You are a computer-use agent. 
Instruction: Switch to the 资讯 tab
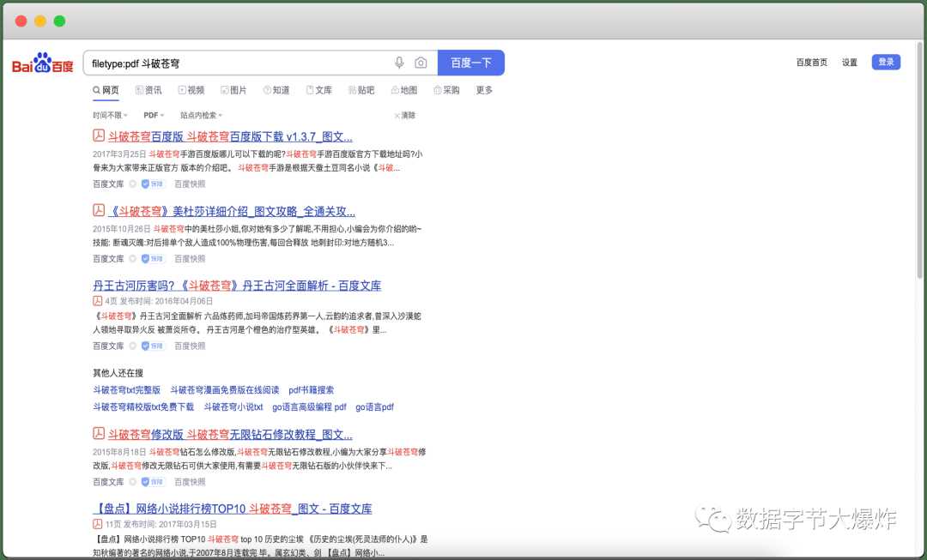point(148,90)
